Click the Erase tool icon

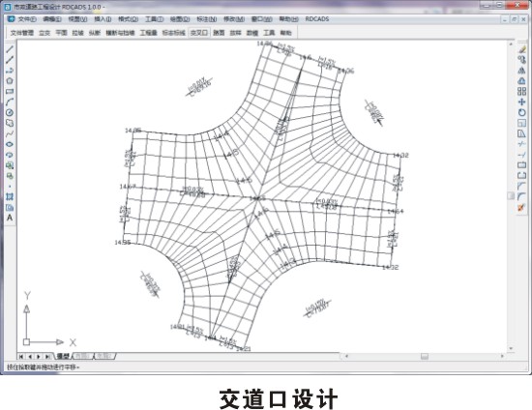click(521, 49)
